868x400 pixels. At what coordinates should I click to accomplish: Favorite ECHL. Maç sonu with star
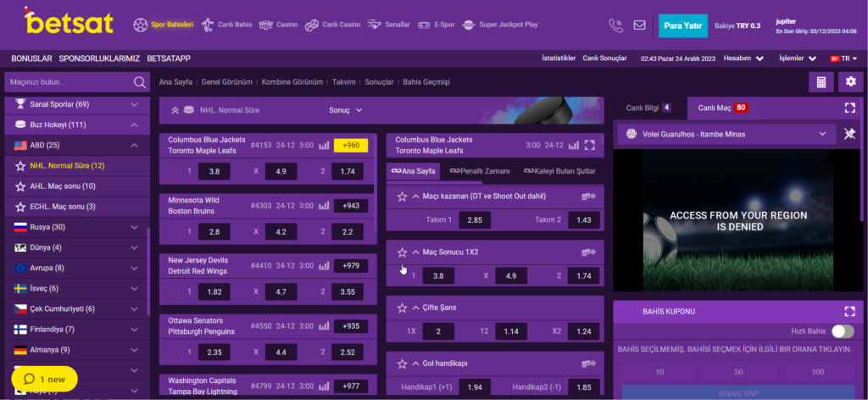point(20,207)
